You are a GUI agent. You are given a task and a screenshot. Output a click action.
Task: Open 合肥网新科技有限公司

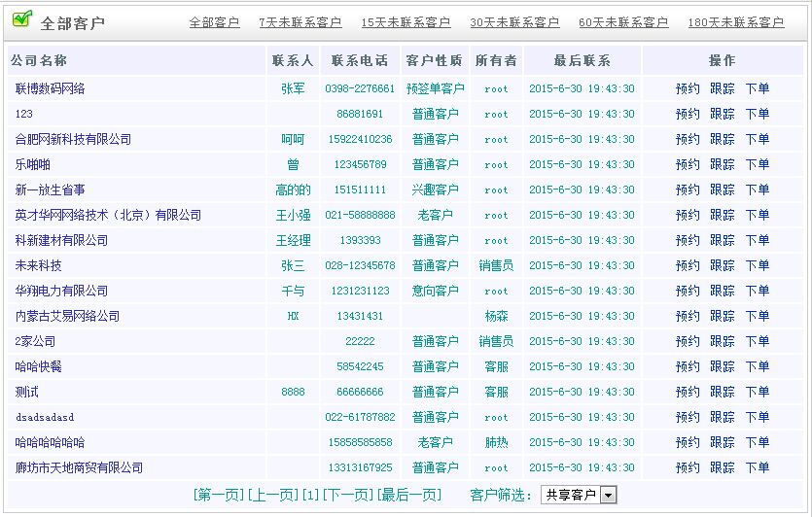(x=73, y=139)
